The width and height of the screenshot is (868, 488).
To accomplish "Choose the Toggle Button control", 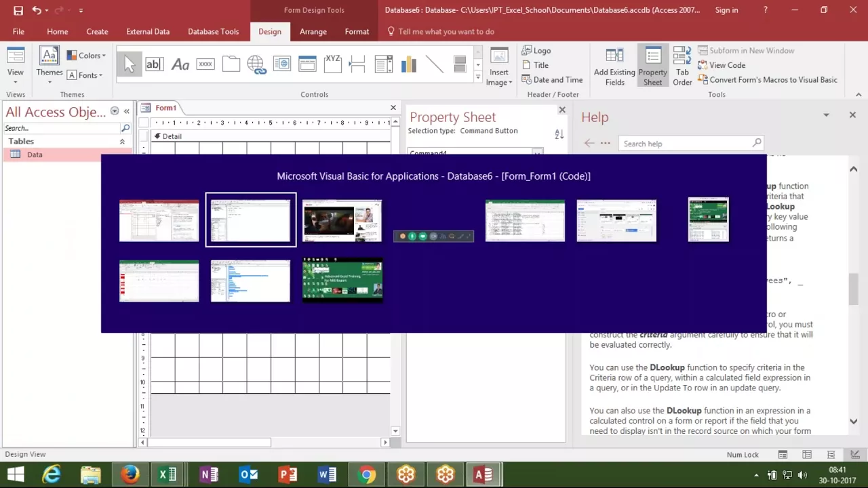I will tap(460, 64).
